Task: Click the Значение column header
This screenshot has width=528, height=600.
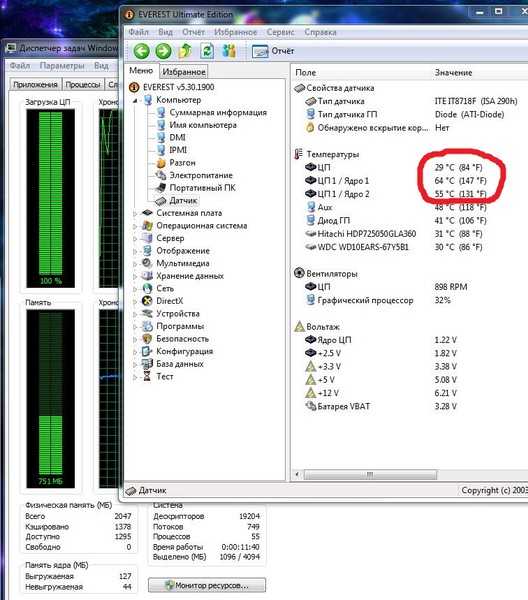Action: click(x=453, y=72)
